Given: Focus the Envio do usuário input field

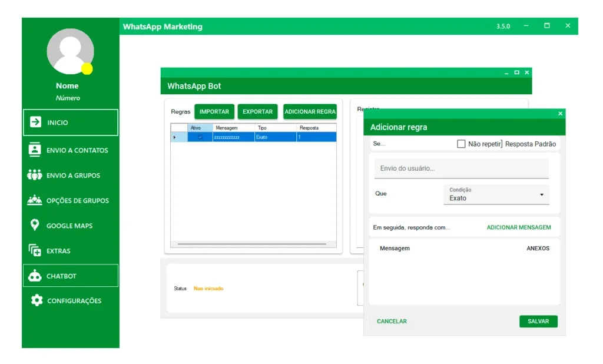Looking at the screenshot, I should coord(462,168).
